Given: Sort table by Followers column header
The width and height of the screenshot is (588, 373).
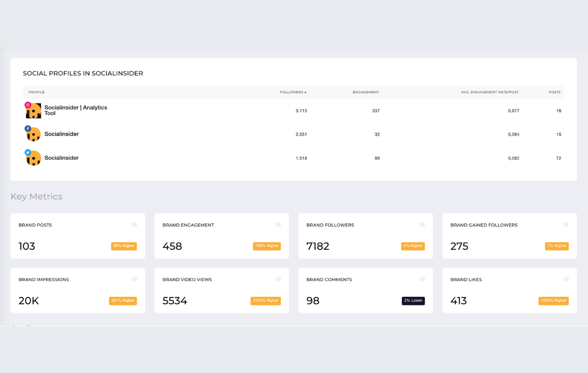Looking at the screenshot, I should [293, 92].
